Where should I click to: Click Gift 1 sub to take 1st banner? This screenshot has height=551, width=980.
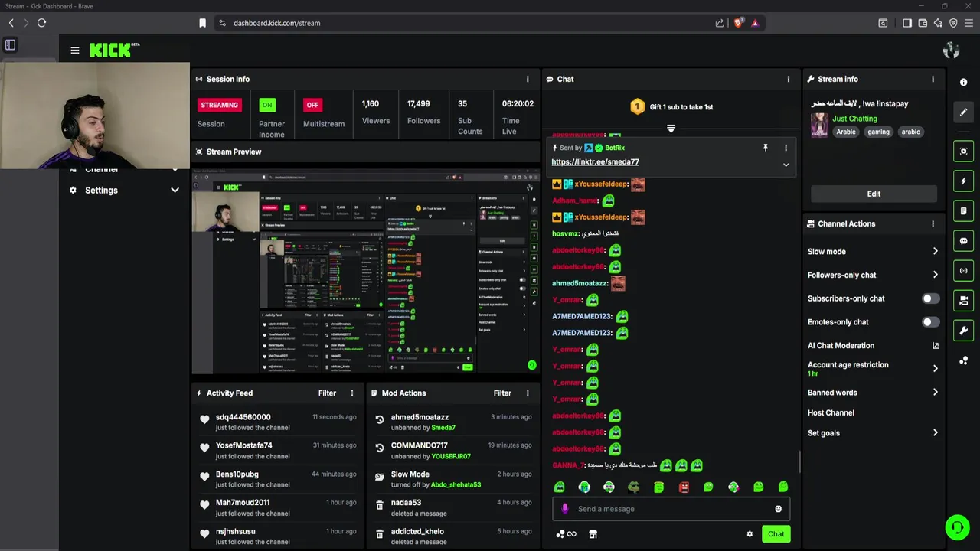click(672, 107)
